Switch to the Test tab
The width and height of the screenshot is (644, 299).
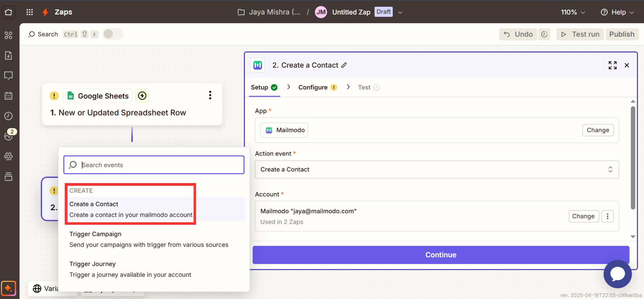pos(369,87)
